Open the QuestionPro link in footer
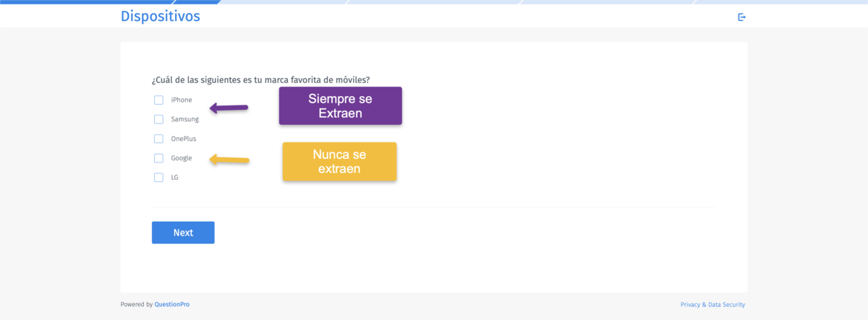Image resolution: width=868 pixels, height=320 pixels. [172, 305]
